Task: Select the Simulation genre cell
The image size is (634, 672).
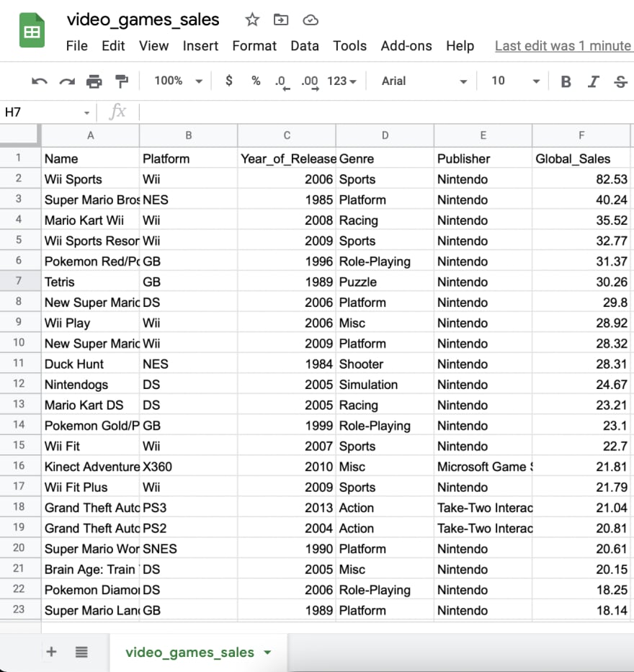Action: click(x=385, y=385)
